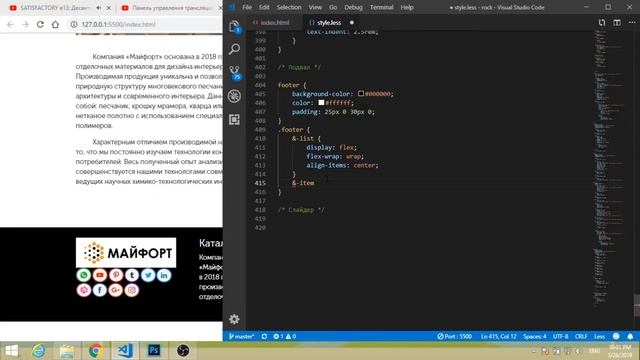The height and width of the screenshot is (360, 640).
Task: Change indentation via Spaces: 4
Action: click(535, 336)
